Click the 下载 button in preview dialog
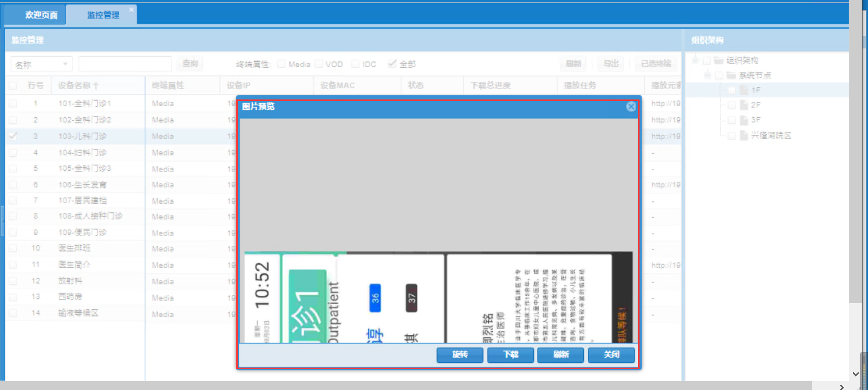This screenshot has width=868, height=390. click(510, 355)
